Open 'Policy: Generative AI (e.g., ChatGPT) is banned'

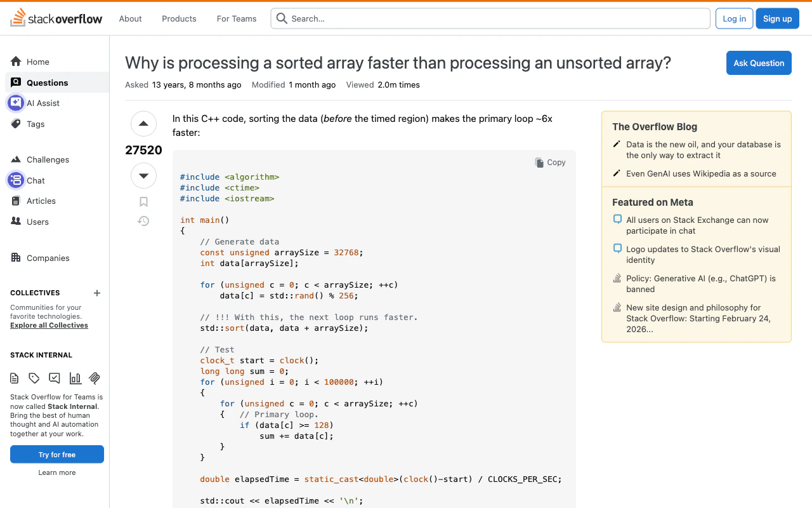tap(701, 284)
